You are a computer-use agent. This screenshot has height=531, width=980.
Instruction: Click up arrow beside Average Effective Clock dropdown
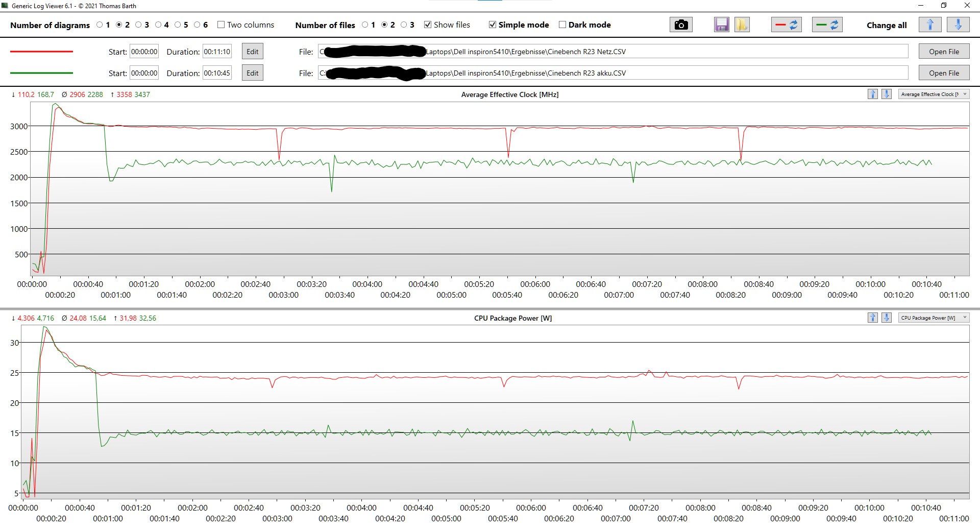pos(873,94)
